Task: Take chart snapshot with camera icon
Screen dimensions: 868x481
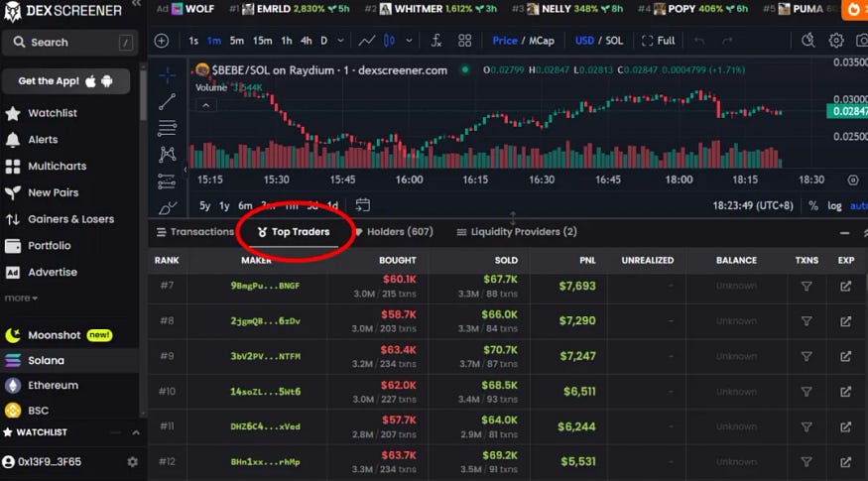Action: [861, 41]
